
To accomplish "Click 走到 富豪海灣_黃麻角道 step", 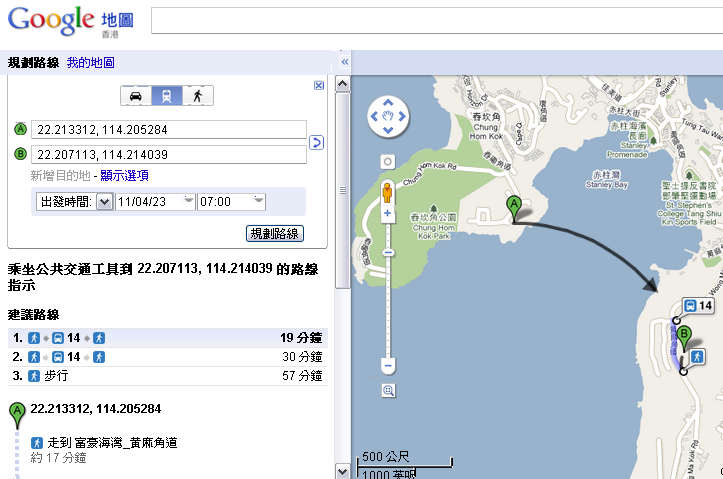I will [x=113, y=443].
